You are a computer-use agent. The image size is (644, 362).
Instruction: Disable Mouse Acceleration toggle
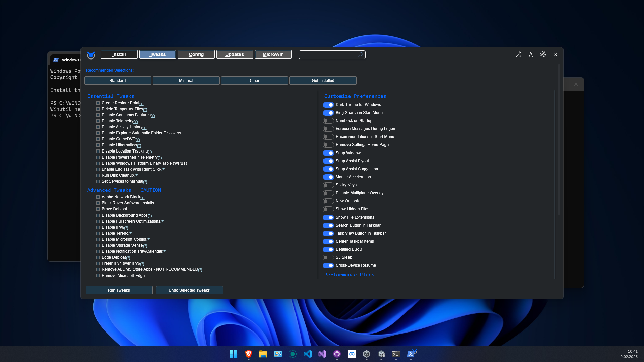point(328,177)
